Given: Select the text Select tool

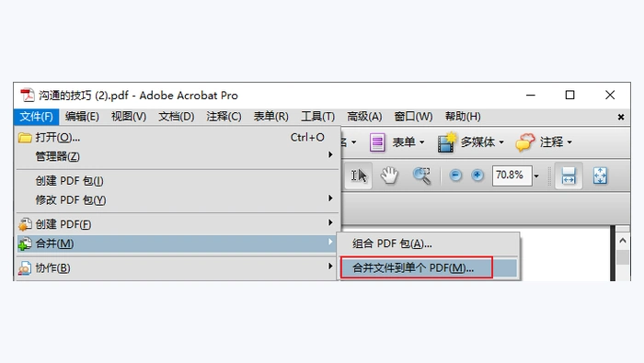Looking at the screenshot, I should tap(358, 176).
